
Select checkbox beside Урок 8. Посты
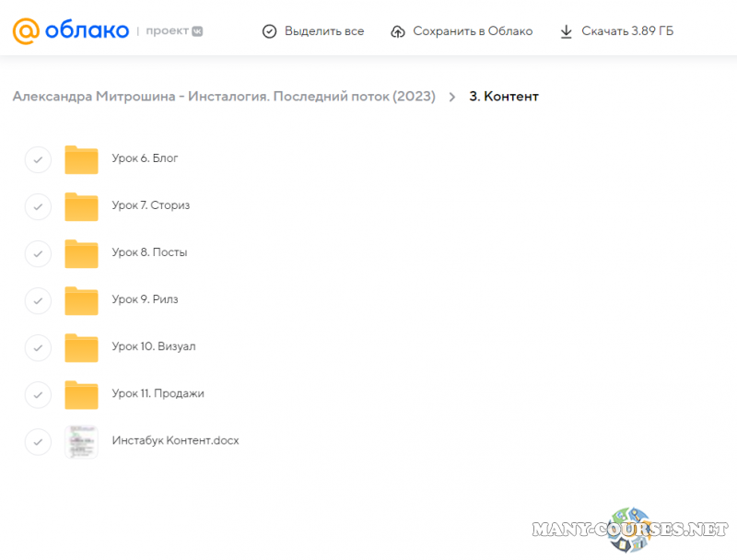[x=38, y=253]
